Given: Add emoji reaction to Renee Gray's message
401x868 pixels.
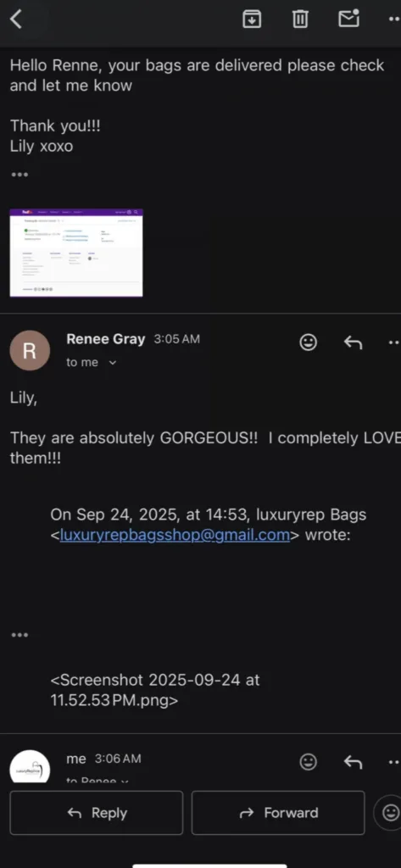Looking at the screenshot, I should point(308,342).
